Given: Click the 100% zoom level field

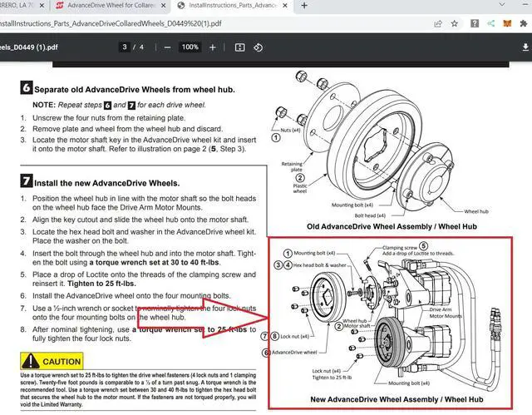Looking at the screenshot, I should coord(190,47).
